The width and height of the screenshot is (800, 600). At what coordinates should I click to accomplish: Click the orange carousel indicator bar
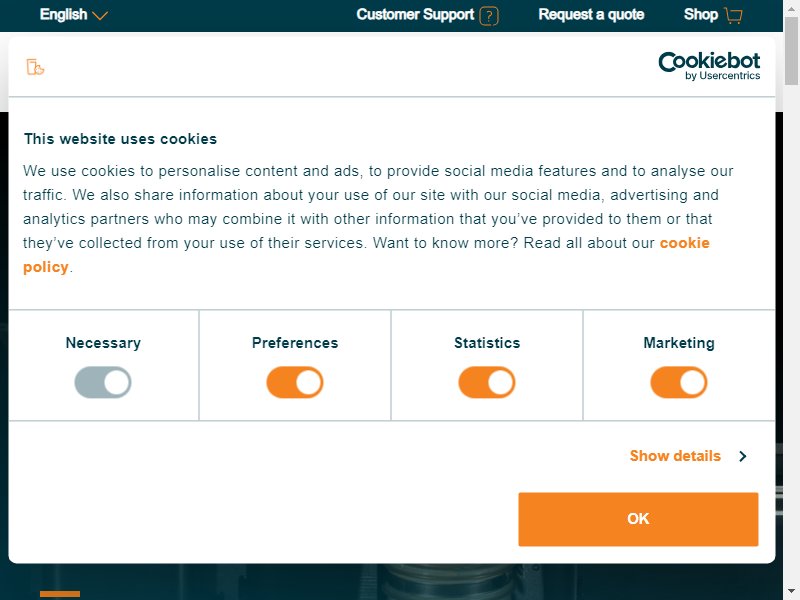pos(60,594)
